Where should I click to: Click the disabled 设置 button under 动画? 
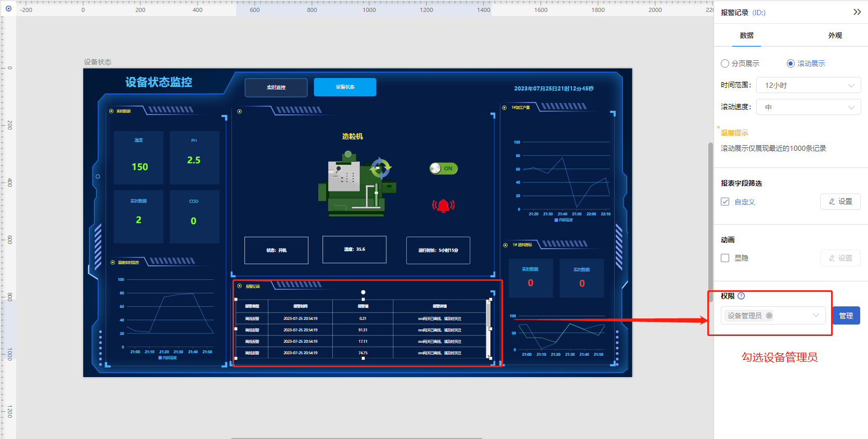(840, 258)
